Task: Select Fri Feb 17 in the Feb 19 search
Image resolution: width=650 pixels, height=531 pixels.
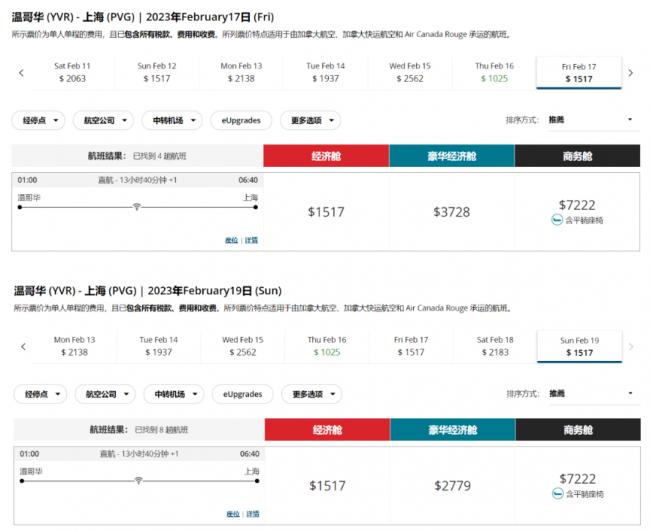Action: coord(411,346)
